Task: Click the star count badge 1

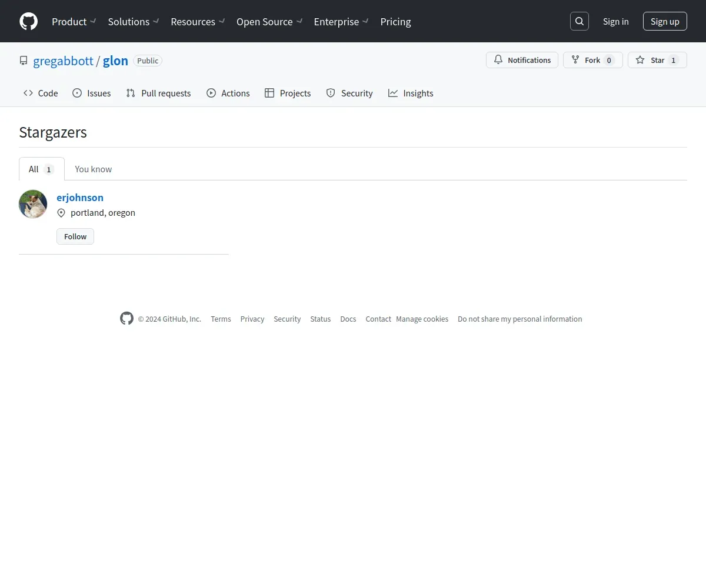Action: point(674,60)
